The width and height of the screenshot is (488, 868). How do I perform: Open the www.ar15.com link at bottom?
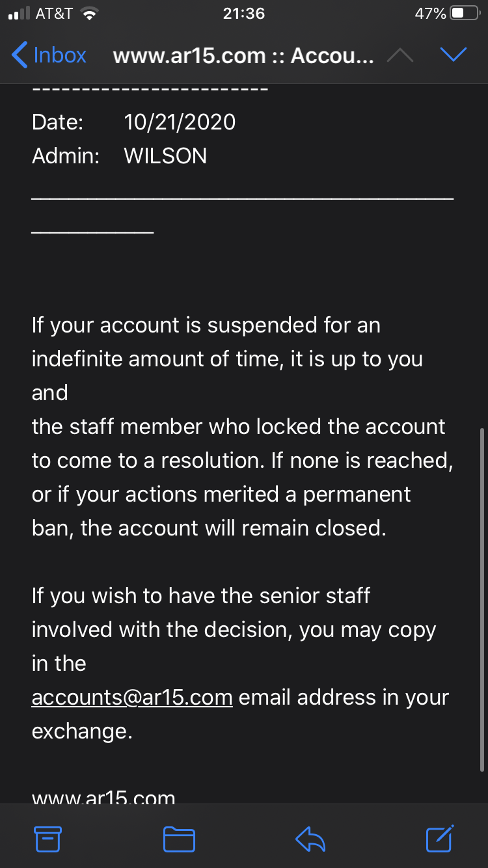pyautogui.click(x=103, y=796)
